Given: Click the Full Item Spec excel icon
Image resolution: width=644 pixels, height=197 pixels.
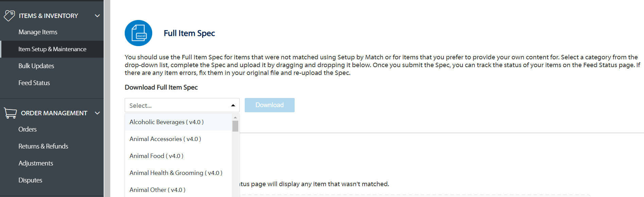Looking at the screenshot, I should coord(138,33).
